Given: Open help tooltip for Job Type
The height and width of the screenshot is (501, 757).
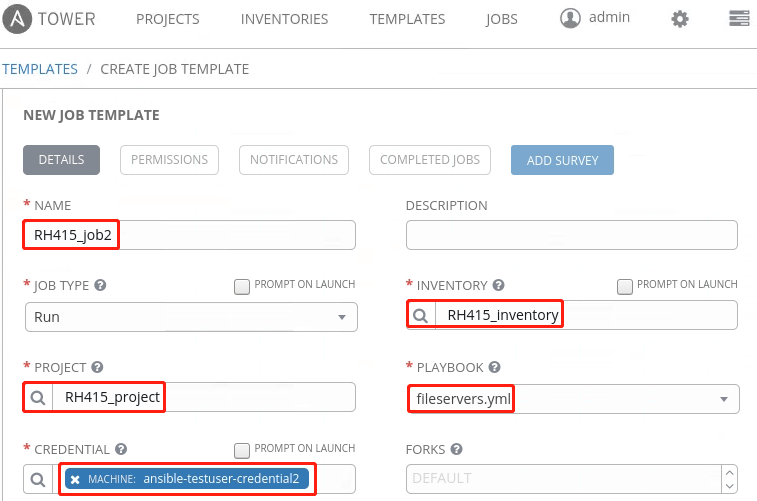Looking at the screenshot, I should [x=100, y=285].
